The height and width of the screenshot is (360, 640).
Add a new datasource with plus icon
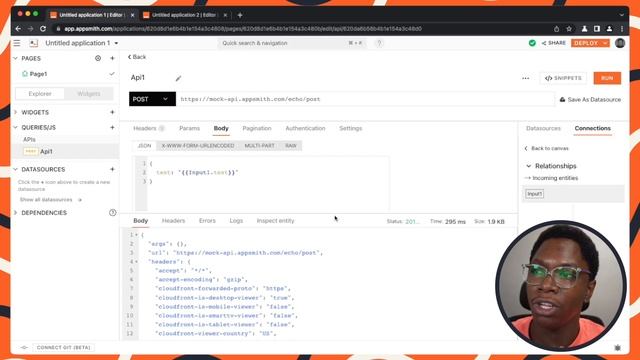click(x=112, y=169)
